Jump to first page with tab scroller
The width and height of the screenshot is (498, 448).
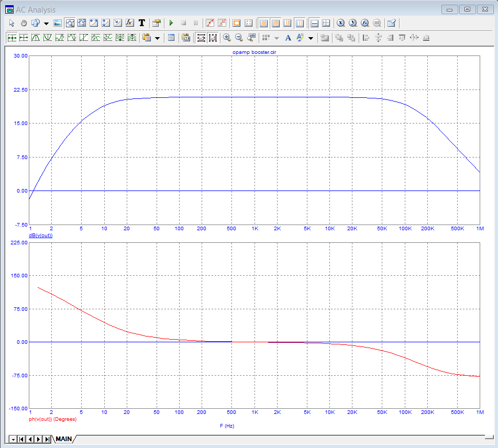(x=21, y=439)
